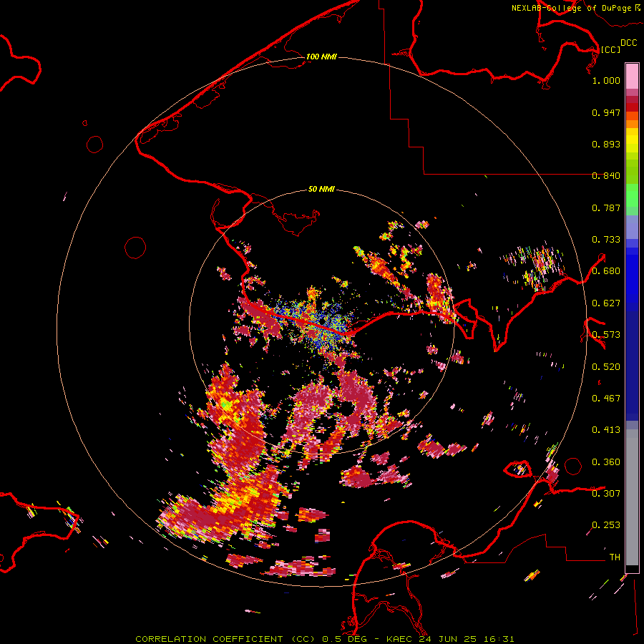
Task: Pick the orange color bar segment
Action: click(632, 124)
